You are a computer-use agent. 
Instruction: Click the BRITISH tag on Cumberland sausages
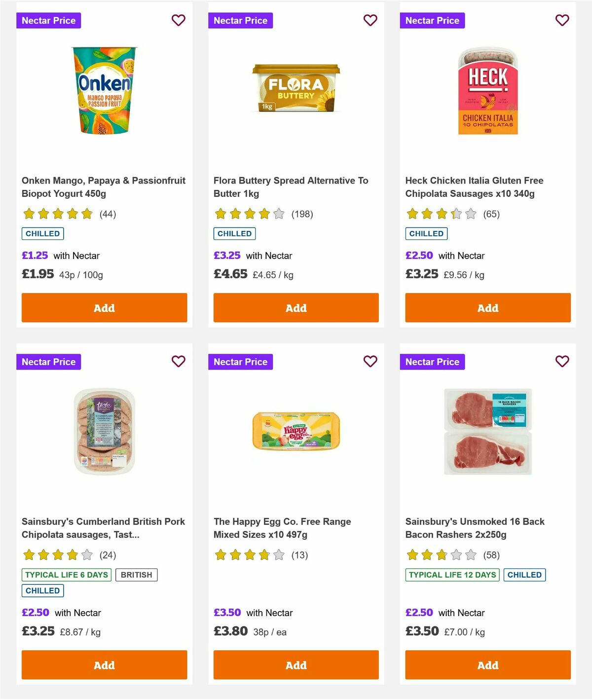click(137, 575)
